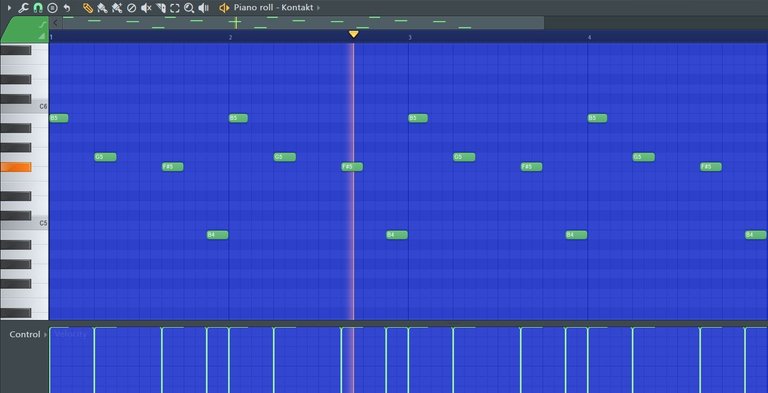Viewport: 768px width, 393px height.
Task: Open the piano roll options arrow menu
Action: pyautogui.click(x=9, y=8)
